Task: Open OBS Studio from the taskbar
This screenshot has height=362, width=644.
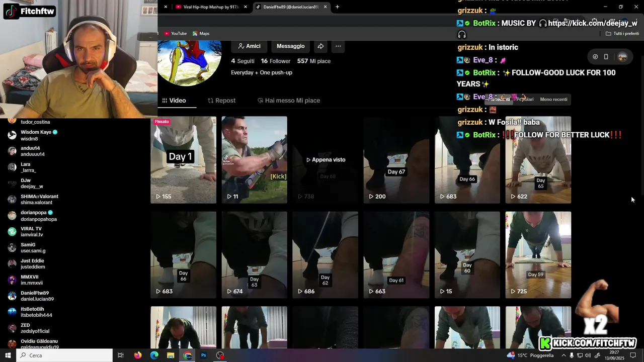Action: (220, 355)
